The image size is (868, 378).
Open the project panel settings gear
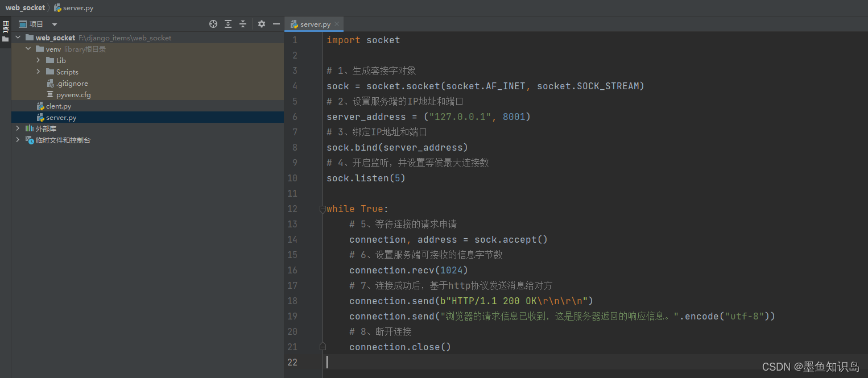[261, 24]
